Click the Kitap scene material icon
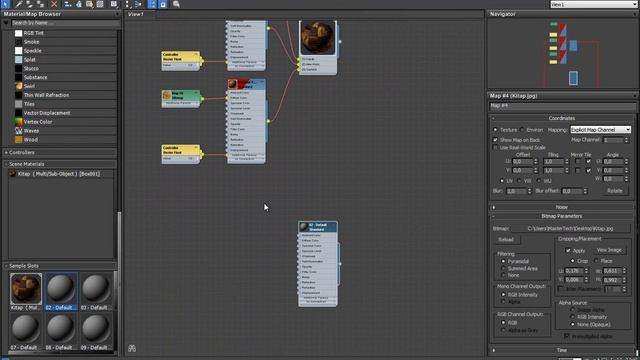The width and height of the screenshot is (640, 360). [13, 174]
